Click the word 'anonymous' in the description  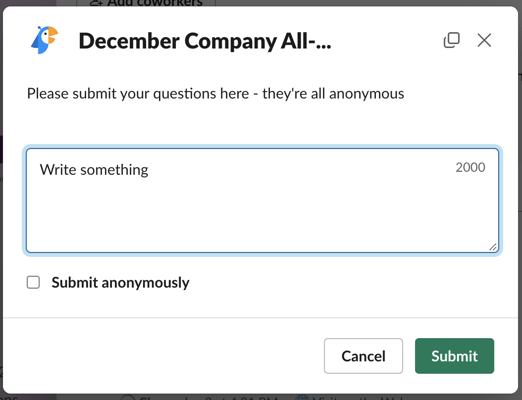[367, 94]
